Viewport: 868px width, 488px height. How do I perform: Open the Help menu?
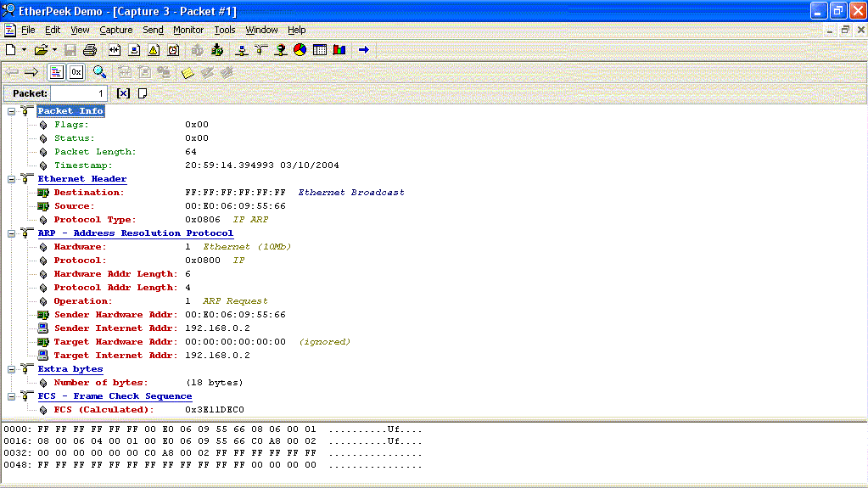click(x=297, y=30)
